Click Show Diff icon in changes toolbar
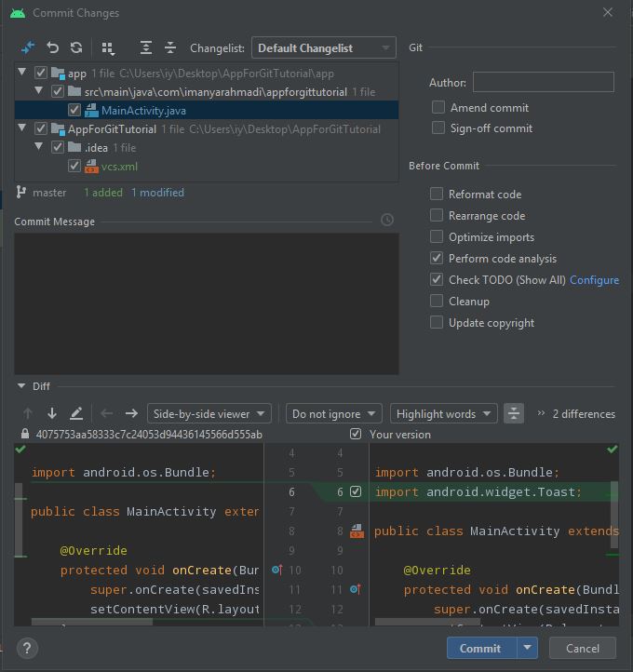This screenshot has width=633, height=672. pyautogui.click(x=28, y=47)
